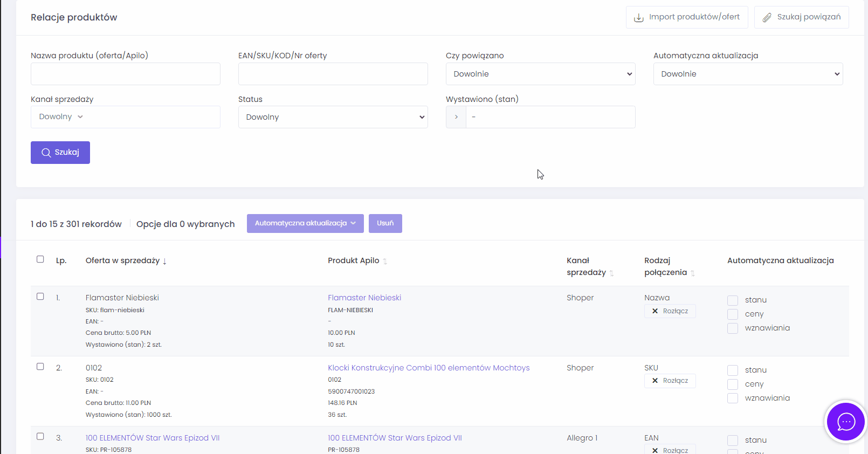Select the row checkbox for Flamaster Niebieski
The image size is (868, 454).
point(40,297)
